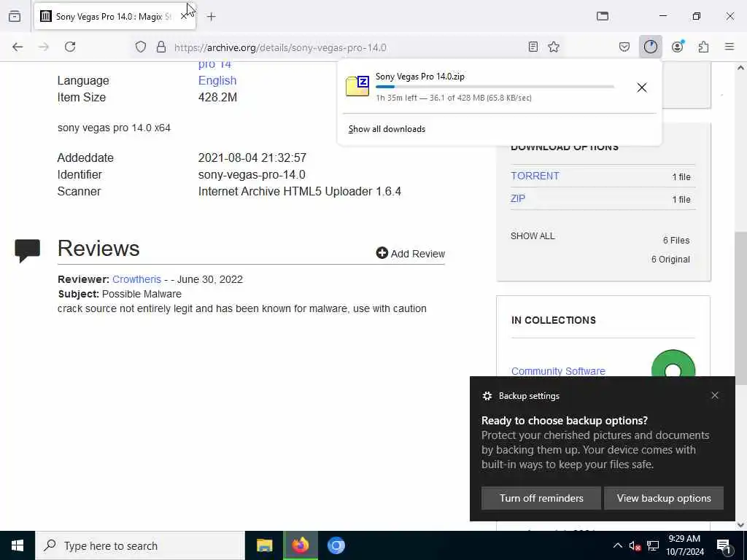Dismiss the Backup settings notification

point(715,395)
